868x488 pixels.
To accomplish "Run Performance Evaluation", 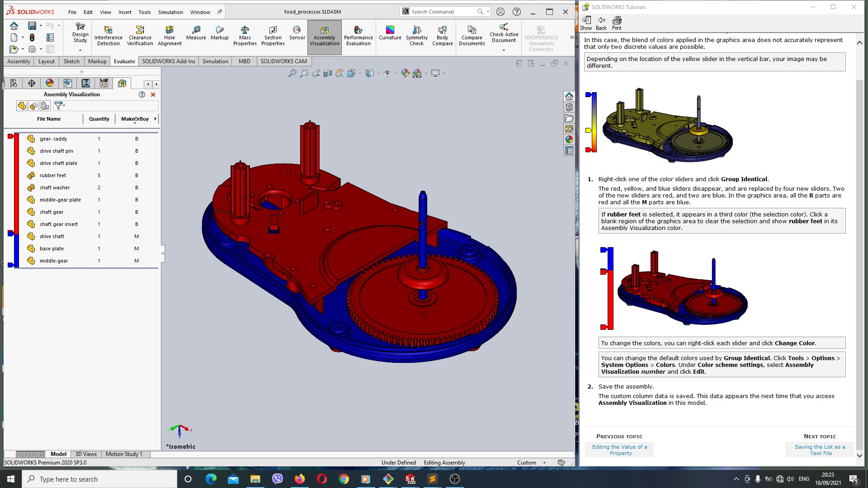I will [x=359, y=36].
